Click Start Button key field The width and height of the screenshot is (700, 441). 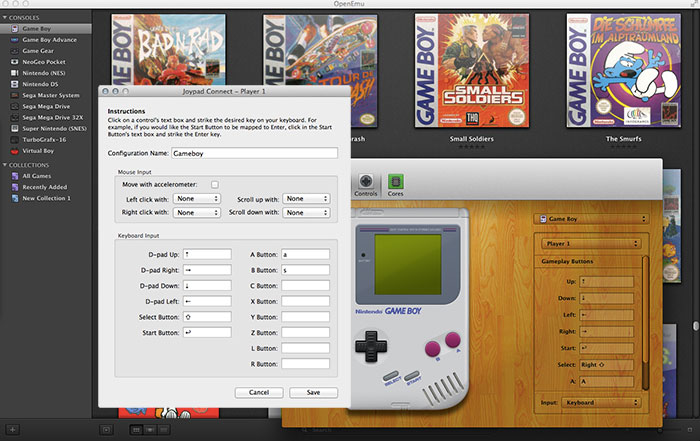click(x=207, y=333)
